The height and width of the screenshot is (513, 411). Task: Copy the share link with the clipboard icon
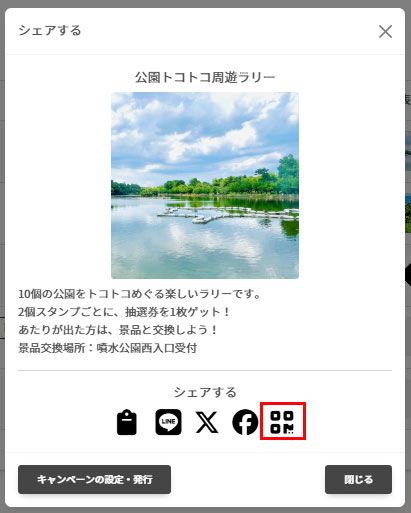tap(127, 422)
